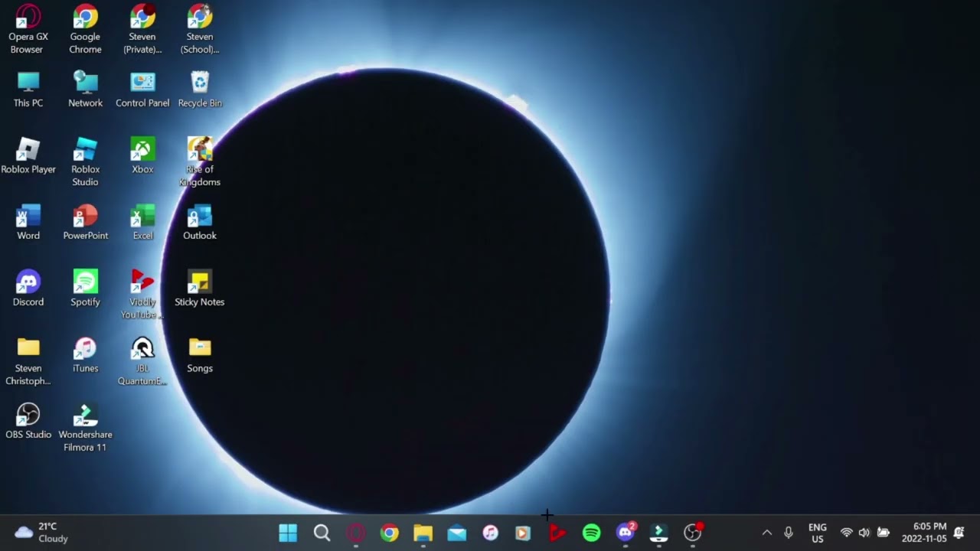Switch the ENG US input language
The height and width of the screenshot is (551, 980).
[818, 533]
